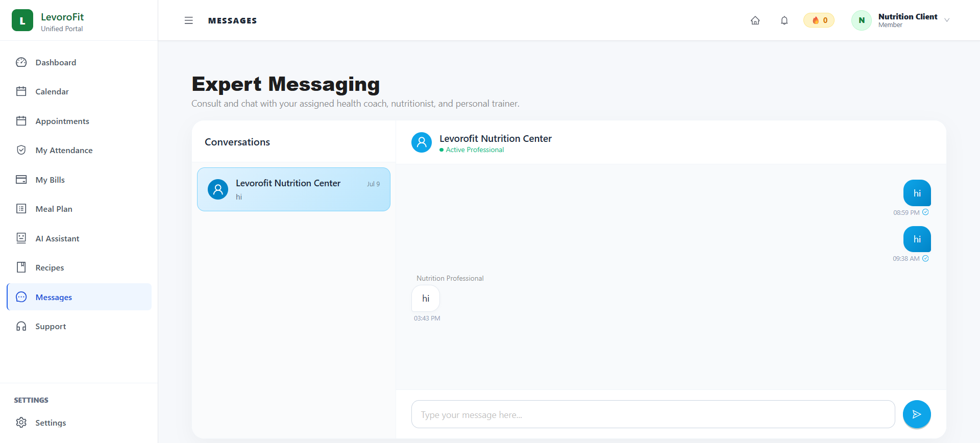980x443 pixels.
Task: Click the hi bubble sent at 09:38 AM
Action: click(917, 239)
